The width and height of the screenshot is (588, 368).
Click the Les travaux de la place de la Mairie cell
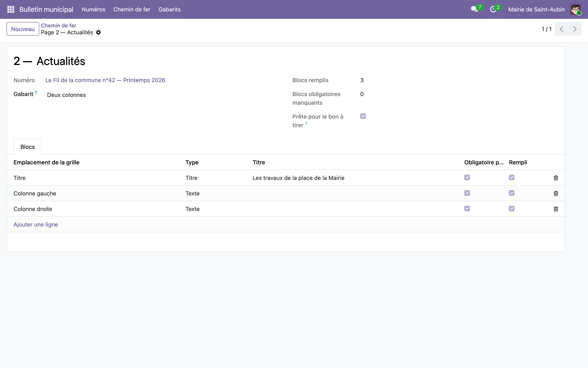click(x=298, y=178)
